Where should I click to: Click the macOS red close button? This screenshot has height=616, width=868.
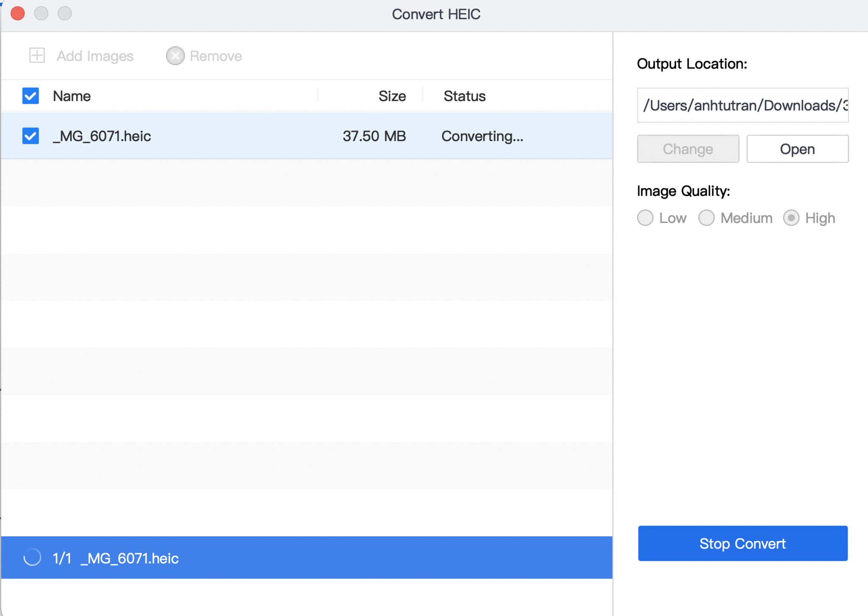pos(18,13)
